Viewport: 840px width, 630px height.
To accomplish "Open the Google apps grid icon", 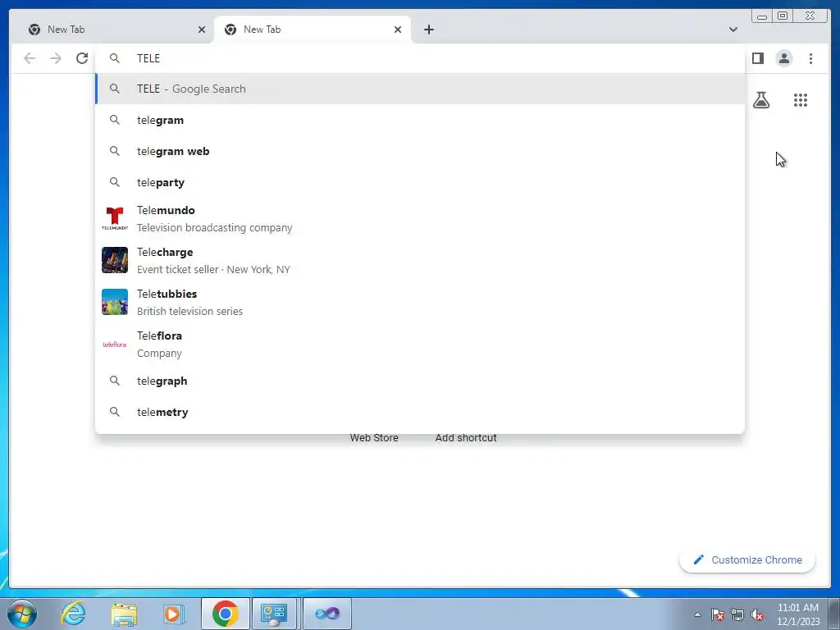I will pos(801,100).
